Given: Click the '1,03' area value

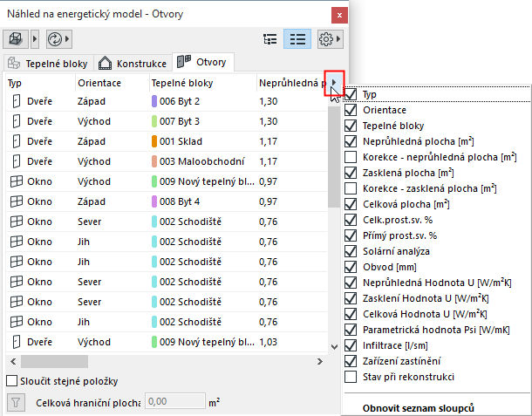Looking at the screenshot, I should pos(268,342).
